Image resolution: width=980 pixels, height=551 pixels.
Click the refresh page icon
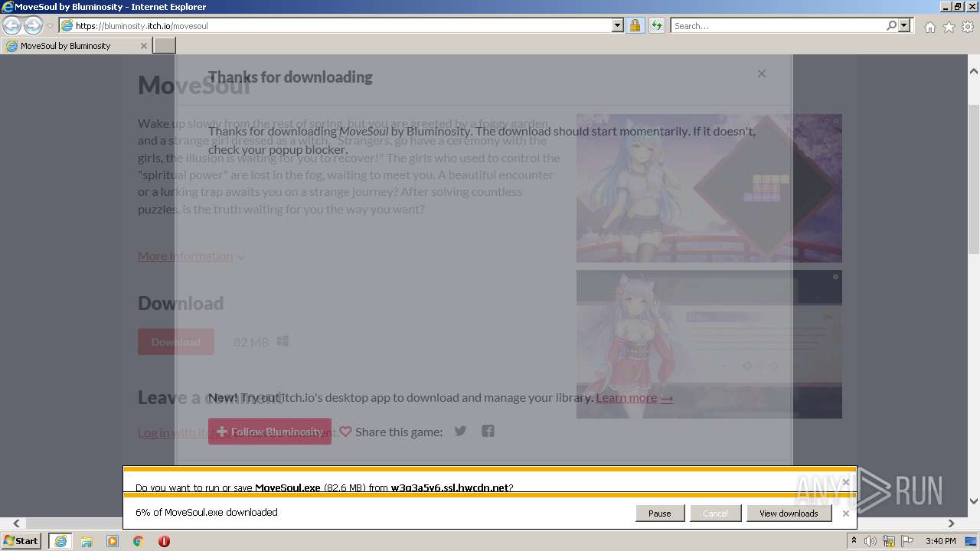tap(656, 26)
